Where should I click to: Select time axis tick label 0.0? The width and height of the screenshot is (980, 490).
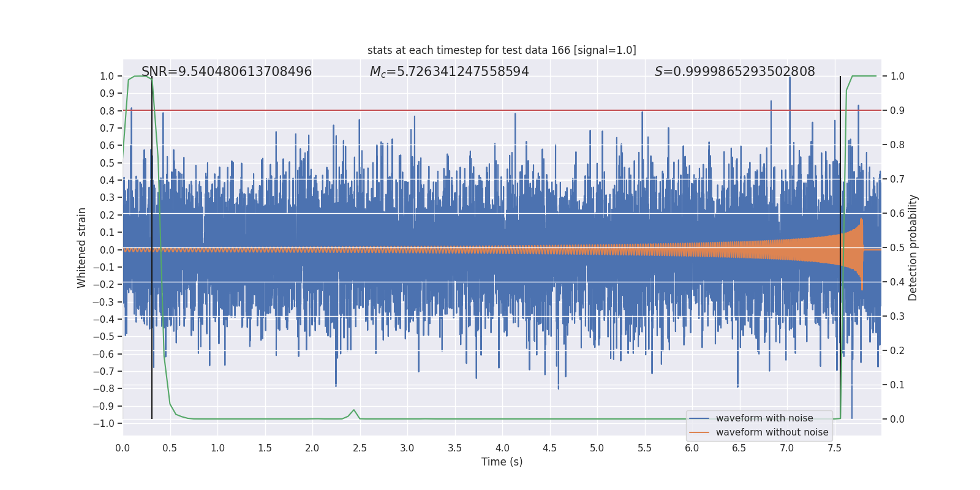coord(123,448)
